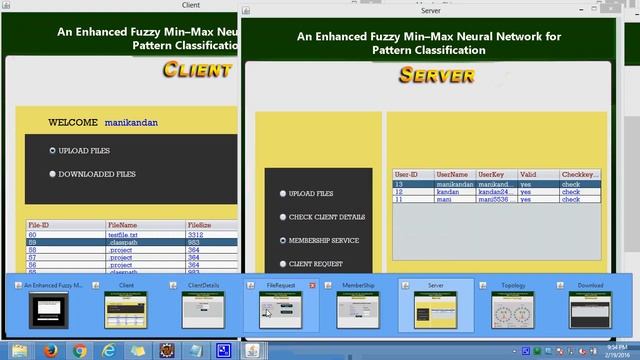
Task: Close the FileRequest preview with red X
Action: point(312,285)
